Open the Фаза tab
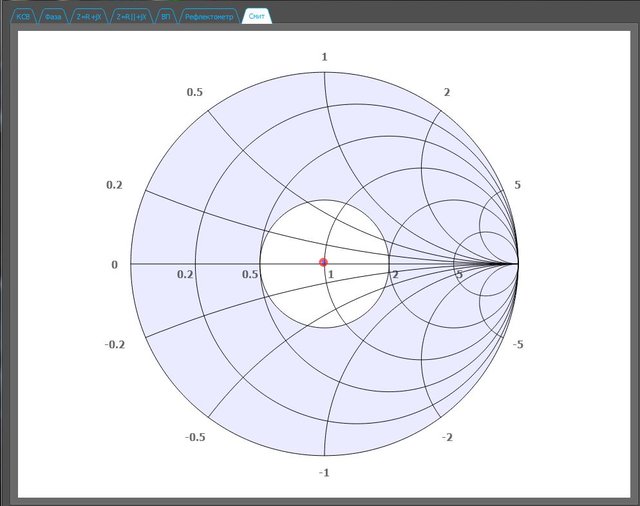640x506 pixels. (52, 17)
